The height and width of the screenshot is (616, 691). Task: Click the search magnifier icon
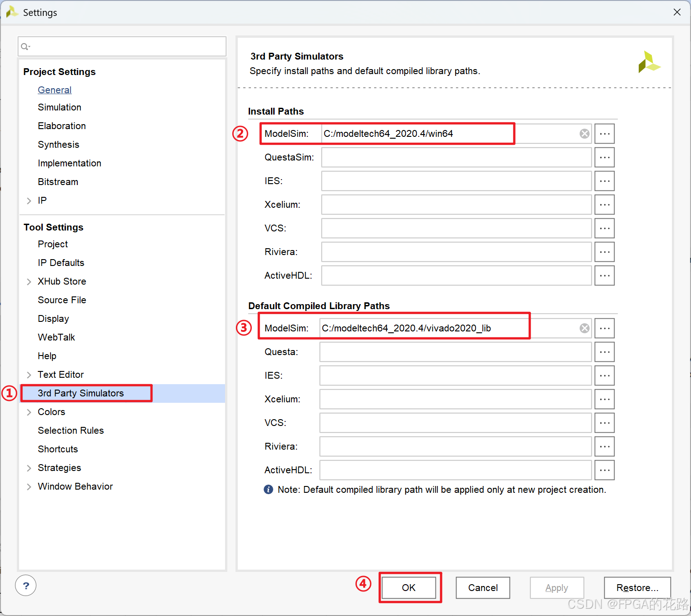click(25, 46)
